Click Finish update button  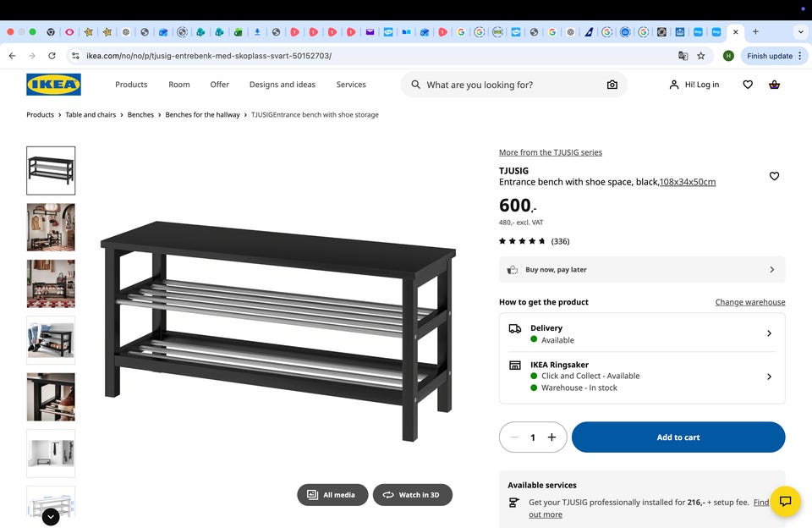[770, 56]
